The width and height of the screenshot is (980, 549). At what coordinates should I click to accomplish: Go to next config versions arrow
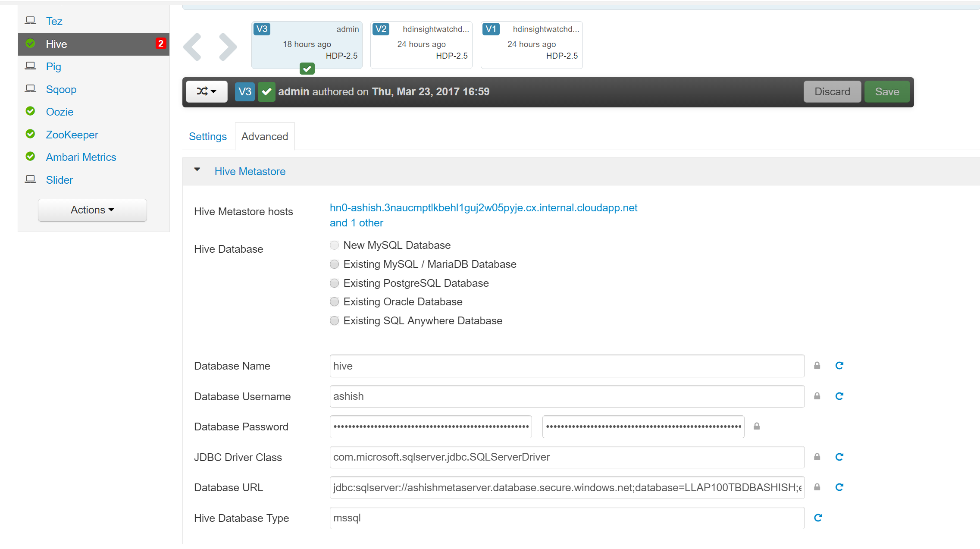tap(228, 47)
